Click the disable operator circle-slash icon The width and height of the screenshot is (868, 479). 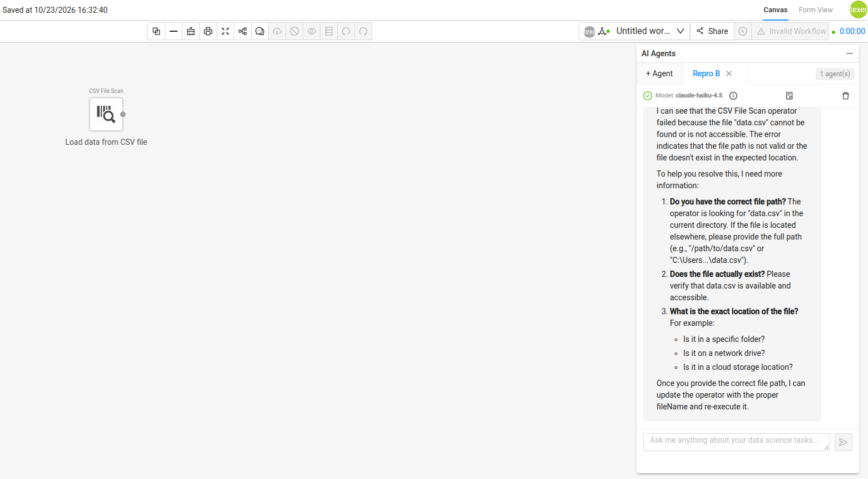[x=294, y=31]
